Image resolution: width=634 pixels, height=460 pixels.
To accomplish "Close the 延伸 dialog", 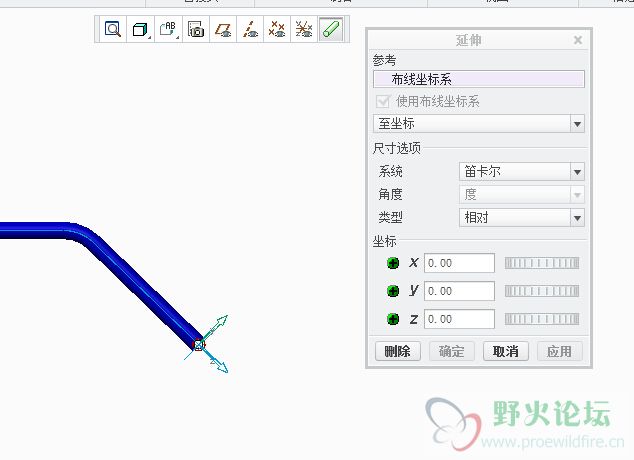I will [x=578, y=40].
